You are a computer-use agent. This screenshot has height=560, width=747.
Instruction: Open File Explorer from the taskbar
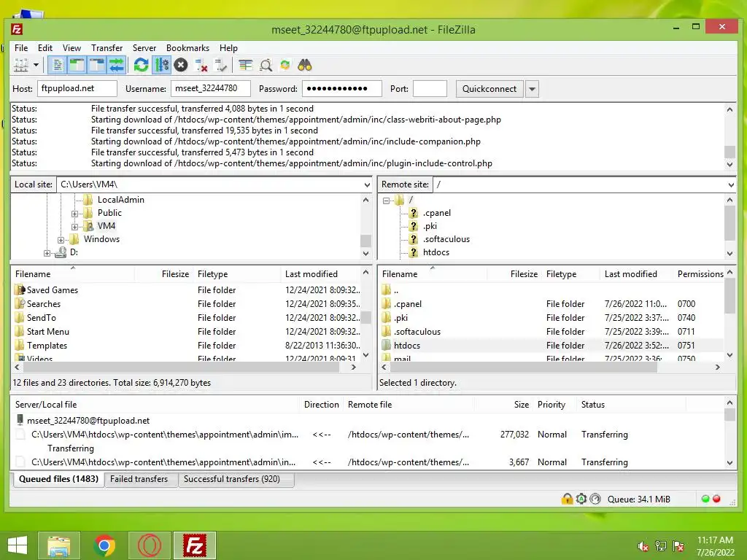tap(58, 545)
